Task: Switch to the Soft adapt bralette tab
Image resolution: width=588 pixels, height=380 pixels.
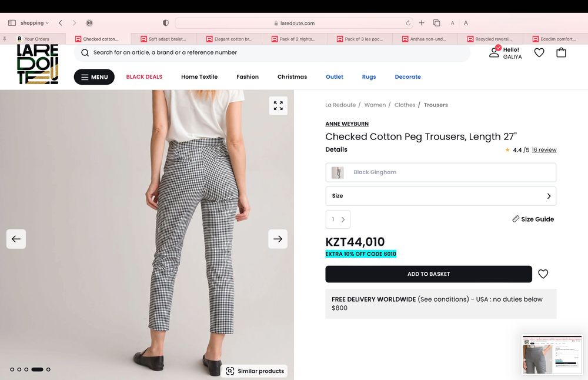Action: [163, 39]
